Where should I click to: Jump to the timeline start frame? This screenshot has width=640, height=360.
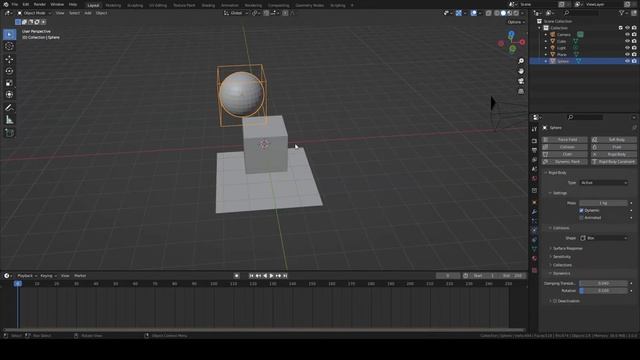tap(251, 276)
